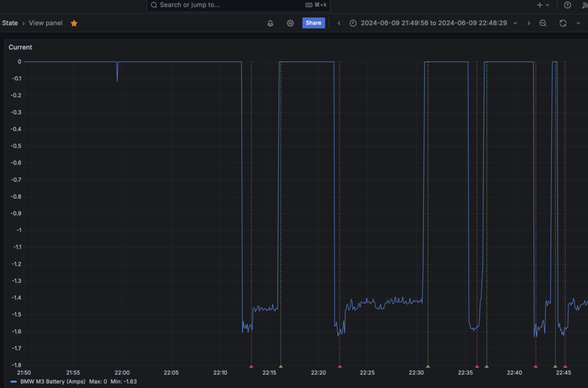588x388 pixels.
Task: Select green annotation marker just after 22:30
Action: coord(428,367)
